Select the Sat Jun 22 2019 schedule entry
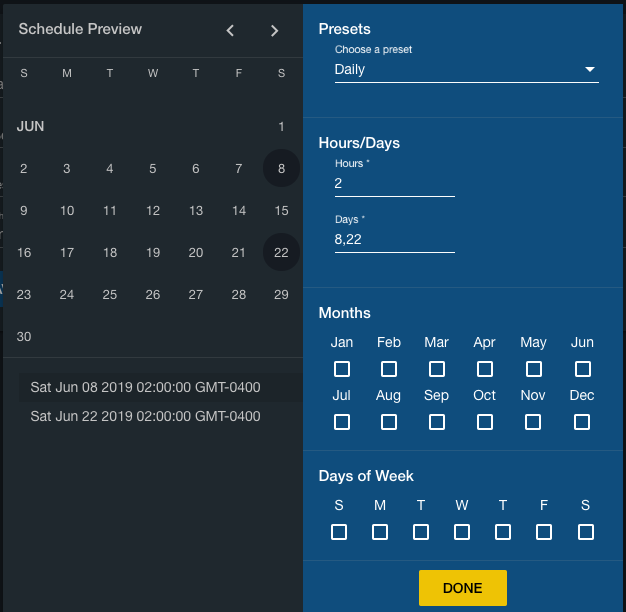The height and width of the screenshot is (612, 626). click(145, 416)
